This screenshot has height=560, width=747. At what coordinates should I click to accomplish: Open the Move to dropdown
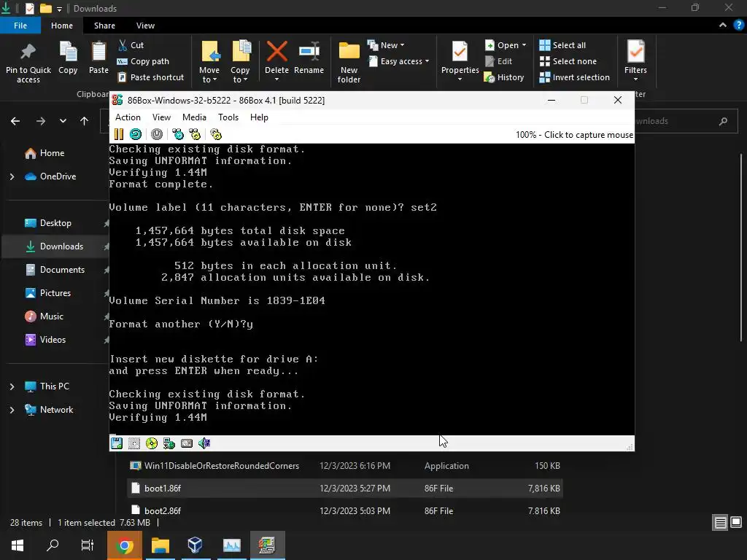(209, 63)
